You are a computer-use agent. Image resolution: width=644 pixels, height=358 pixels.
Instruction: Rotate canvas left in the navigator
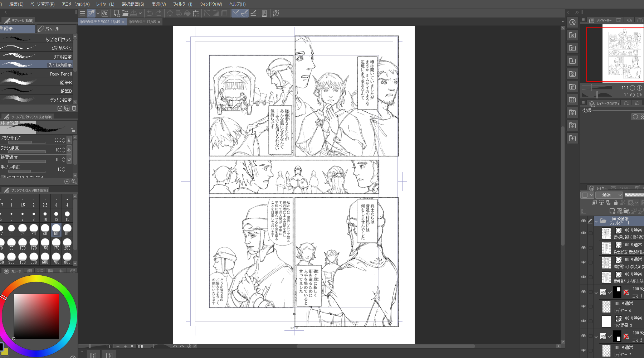tap(632, 95)
